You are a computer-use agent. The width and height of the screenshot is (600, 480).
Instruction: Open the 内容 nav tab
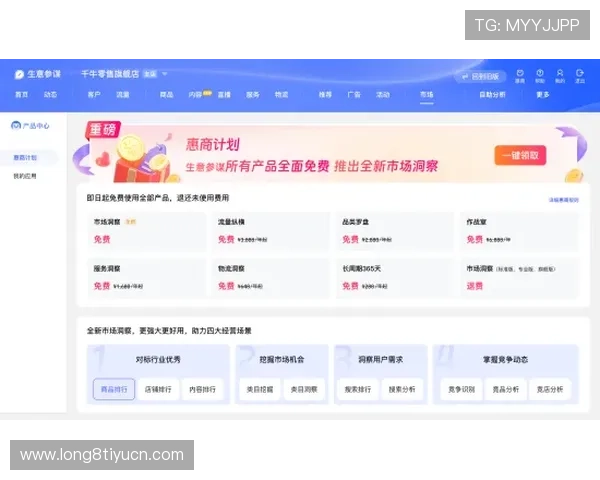(x=196, y=95)
